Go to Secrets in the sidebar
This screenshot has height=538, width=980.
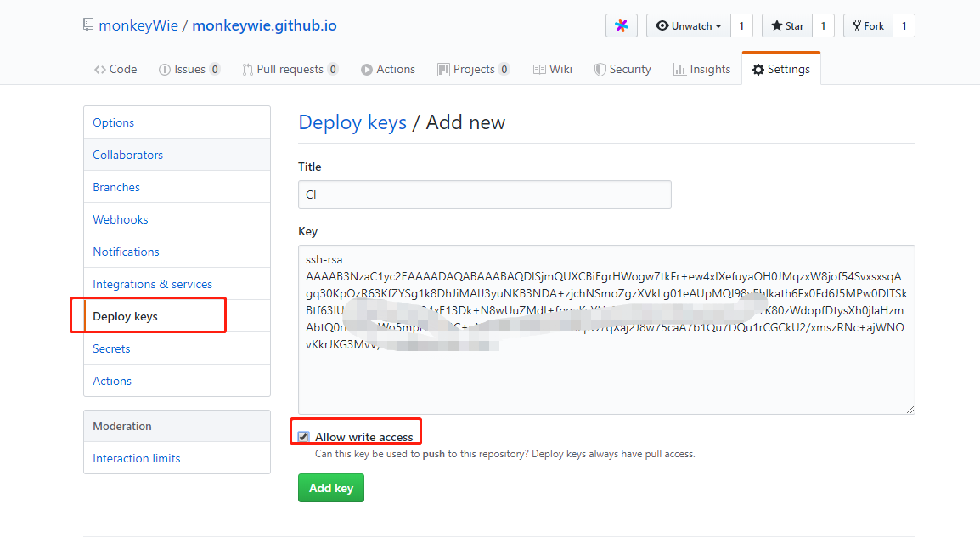pyautogui.click(x=111, y=348)
